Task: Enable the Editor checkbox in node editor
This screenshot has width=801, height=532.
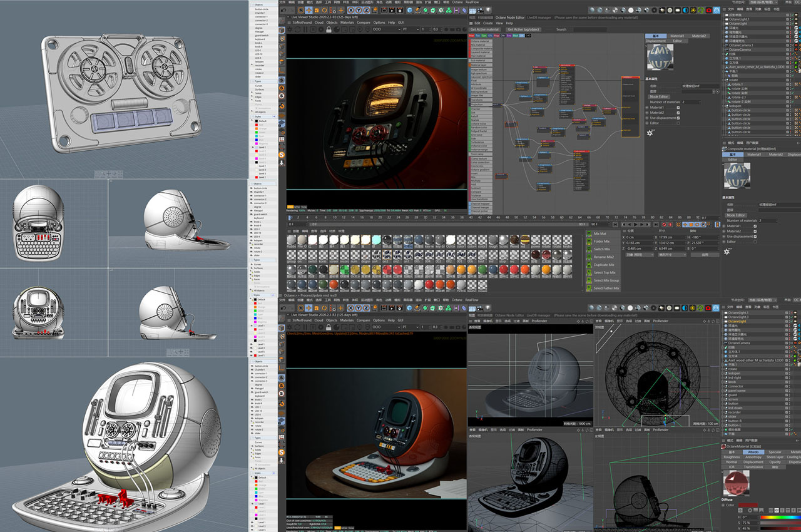Action: point(678,123)
